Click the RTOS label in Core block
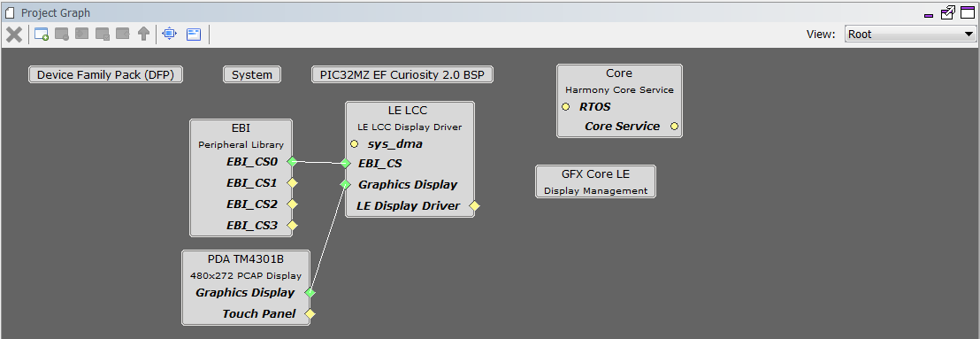 coord(595,107)
